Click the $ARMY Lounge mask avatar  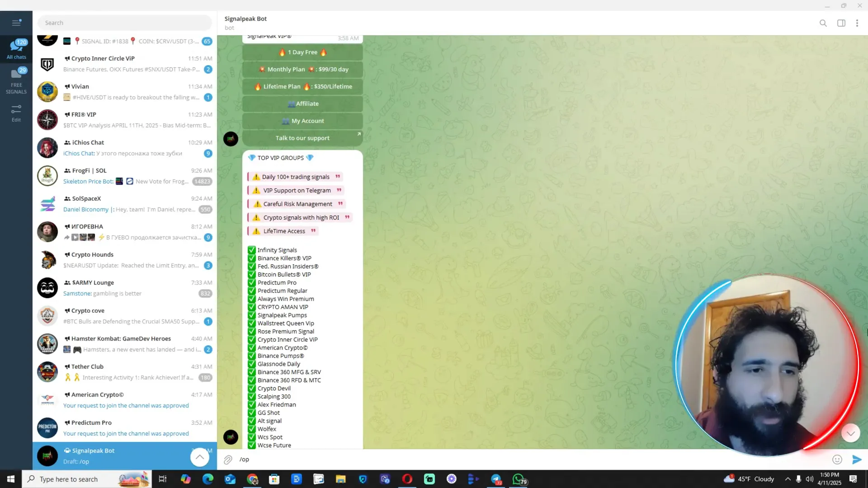pyautogui.click(x=47, y=288)
